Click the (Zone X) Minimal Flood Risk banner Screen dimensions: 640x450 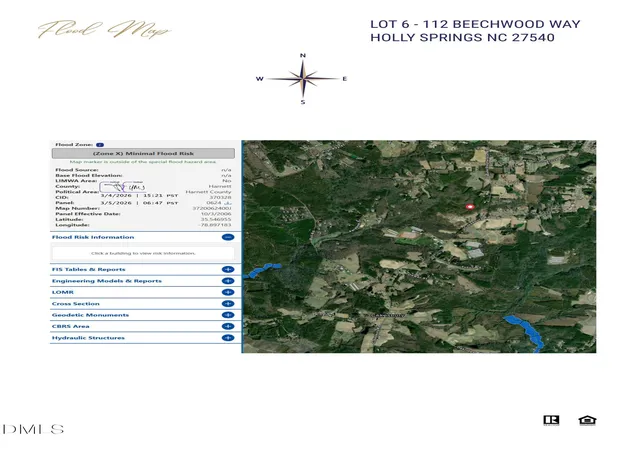pyautogui.click(x=143, y=154)
